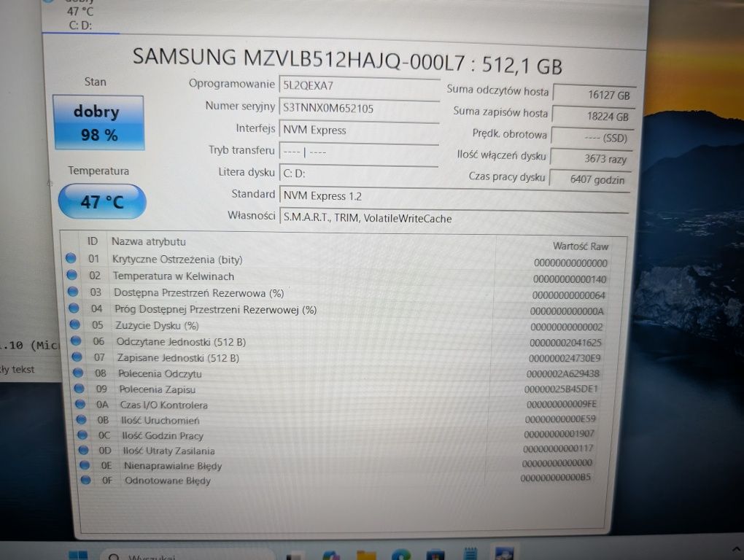Open Microsoft Edge from the taskbar
This screenshot has height=560, width=744.
coord(401,554)
